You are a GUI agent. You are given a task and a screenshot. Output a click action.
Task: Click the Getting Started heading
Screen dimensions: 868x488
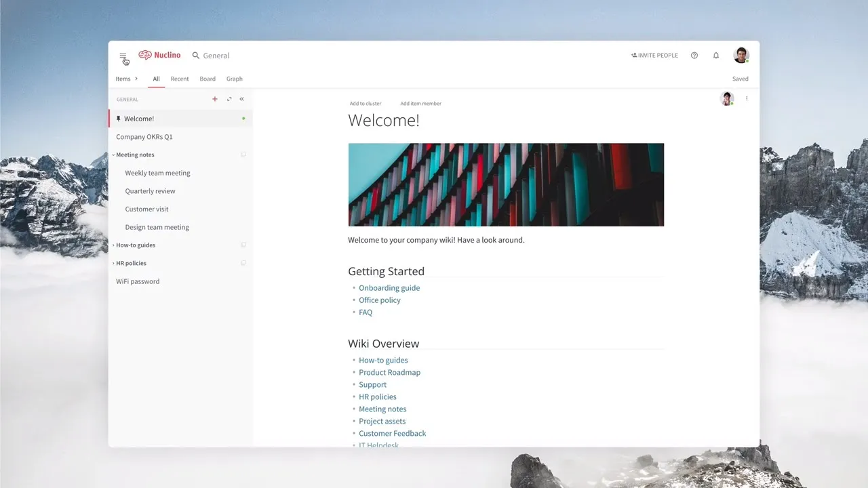tap(386, 271)
